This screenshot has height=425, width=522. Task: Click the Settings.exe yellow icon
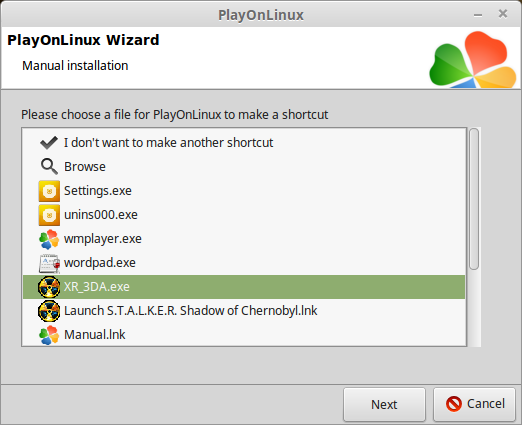coord(49,191)
